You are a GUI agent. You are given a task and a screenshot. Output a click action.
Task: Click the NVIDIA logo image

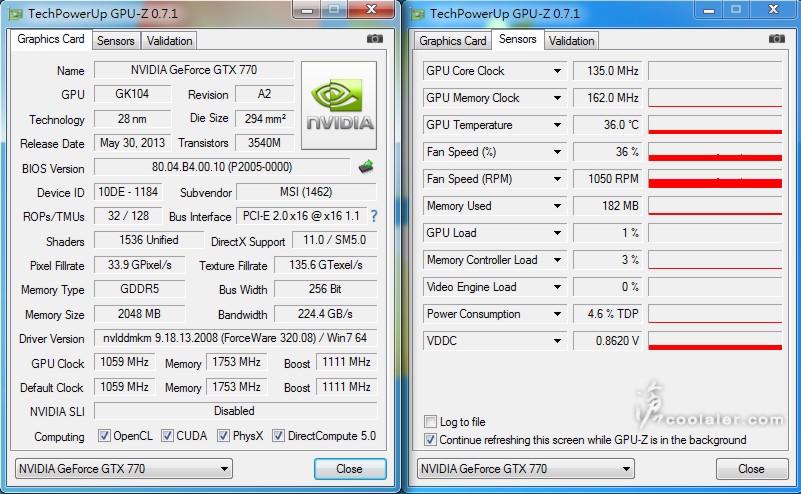[339, 105]
